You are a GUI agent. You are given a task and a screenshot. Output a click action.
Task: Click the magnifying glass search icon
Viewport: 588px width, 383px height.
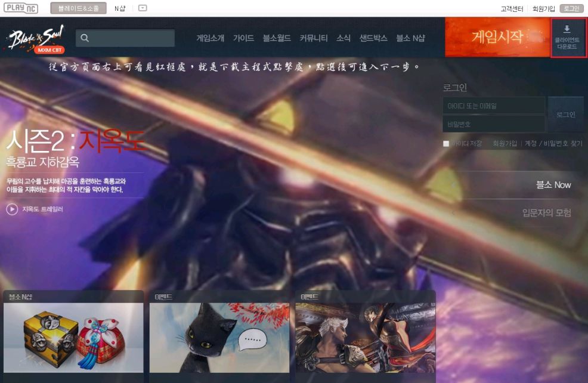point(85,38)
